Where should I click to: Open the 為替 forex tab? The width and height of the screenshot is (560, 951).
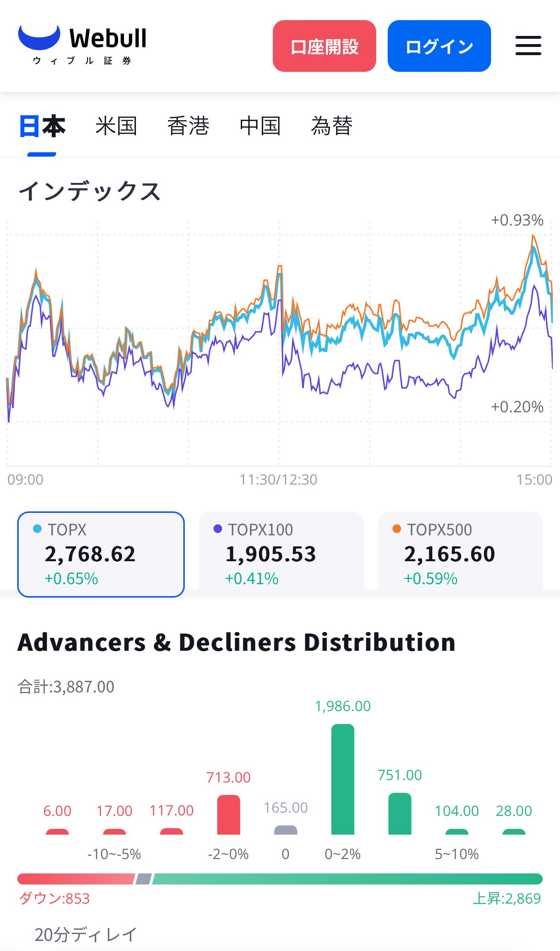pos(332,126)
